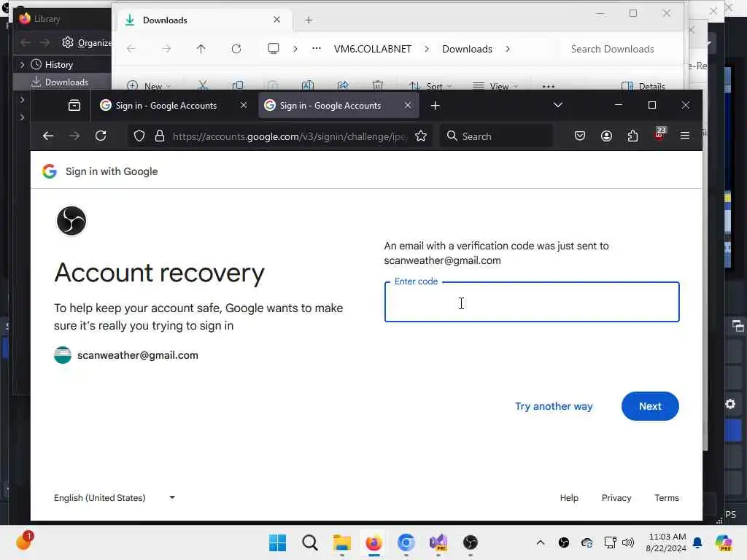
Task: Show hidden system tray icons
Action: [541, 542]
